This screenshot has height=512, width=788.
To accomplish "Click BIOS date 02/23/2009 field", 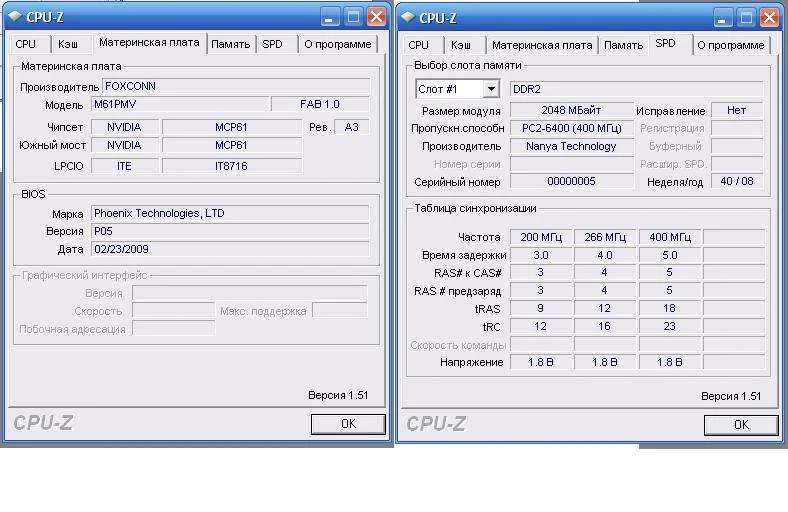I will point(230,249).
